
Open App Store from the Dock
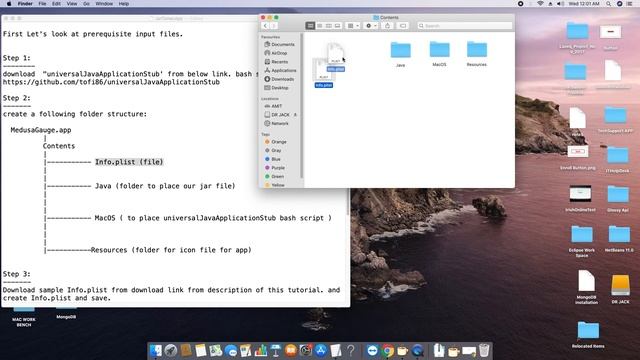coord(321,351)
